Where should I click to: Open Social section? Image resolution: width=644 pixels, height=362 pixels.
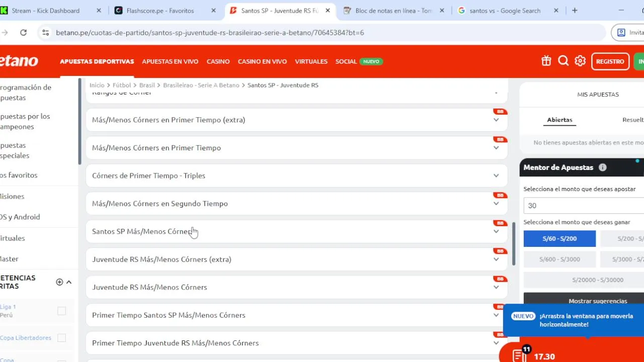click(x=346, y=61)
